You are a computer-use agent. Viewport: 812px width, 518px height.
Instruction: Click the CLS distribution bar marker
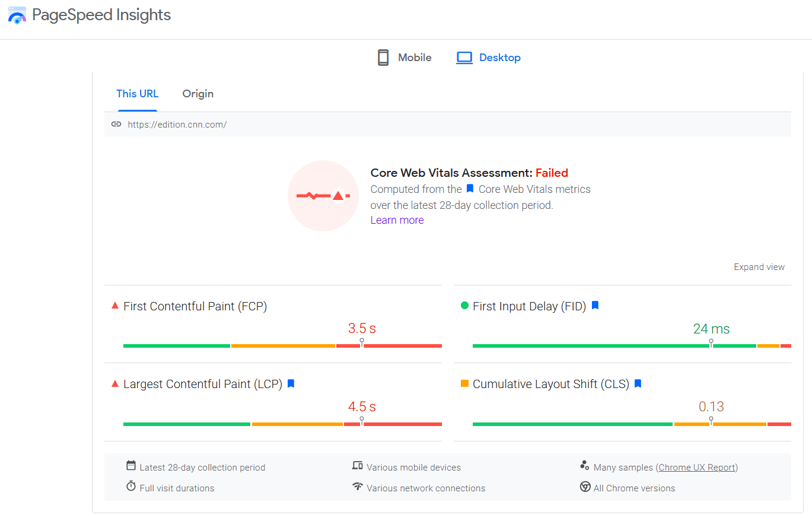tap(711, 422)
